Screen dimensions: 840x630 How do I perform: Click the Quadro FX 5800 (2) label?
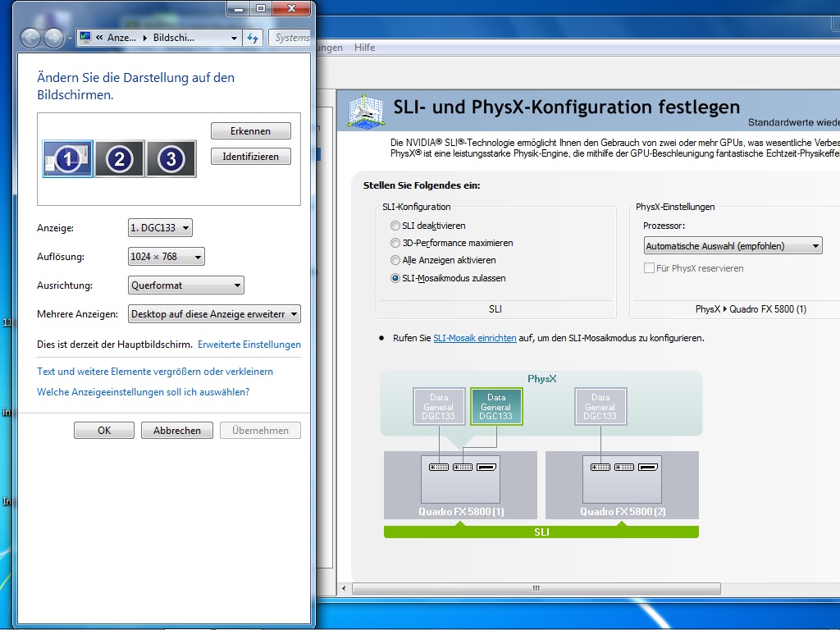point(623,512)
